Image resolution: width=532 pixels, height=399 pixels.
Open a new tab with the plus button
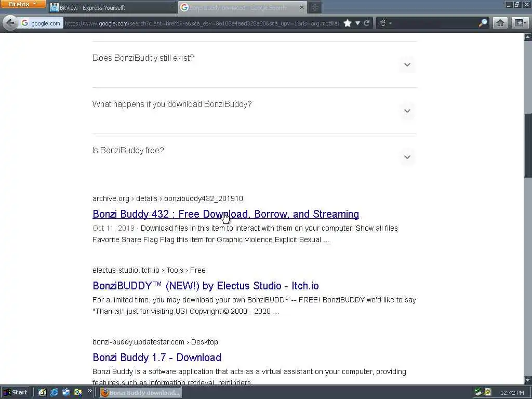[314, 7]
